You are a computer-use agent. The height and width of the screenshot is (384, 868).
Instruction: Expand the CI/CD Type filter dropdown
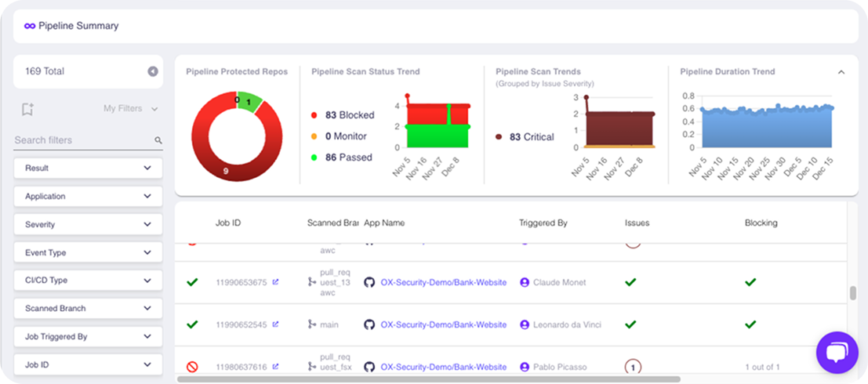(x=88, y=281)
